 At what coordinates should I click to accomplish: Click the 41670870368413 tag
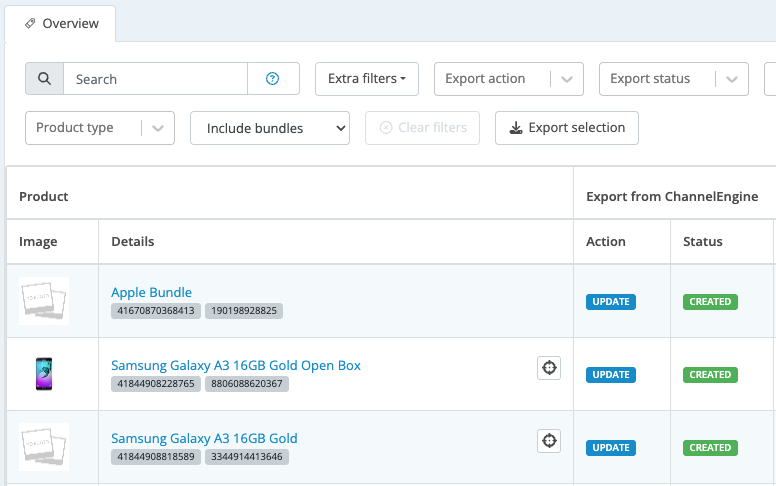(156, 311)
